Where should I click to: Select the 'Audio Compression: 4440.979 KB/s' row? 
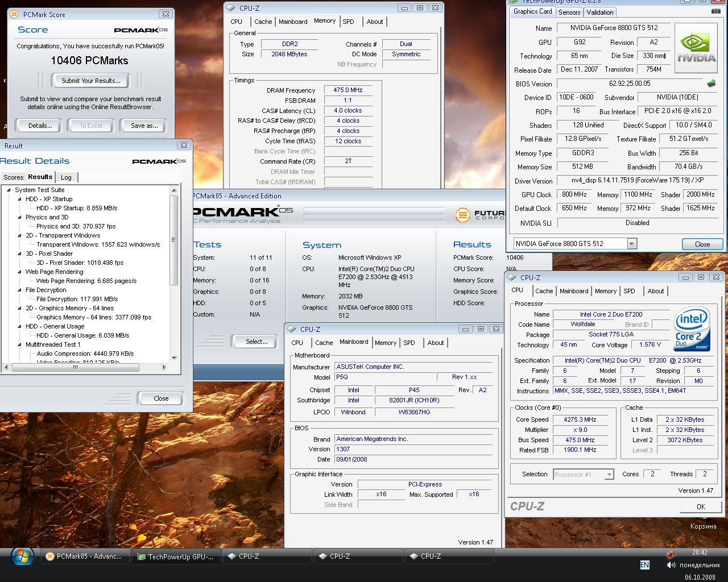click(85, 354)
